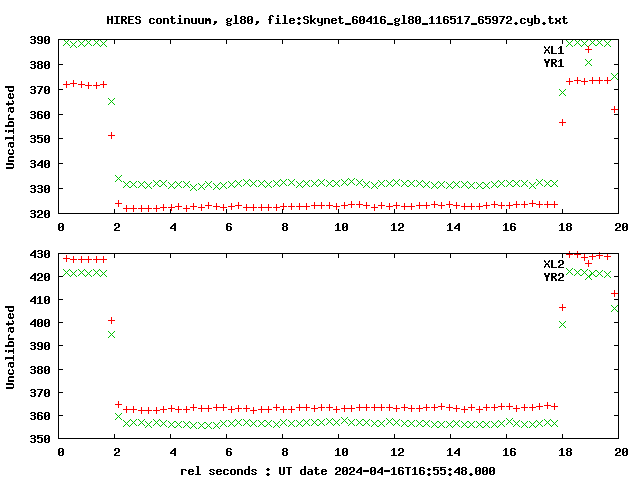Click the 20 x-axis tick label under top plot
The height and width of the screenshot is (480, 640).
click(621, 227)
